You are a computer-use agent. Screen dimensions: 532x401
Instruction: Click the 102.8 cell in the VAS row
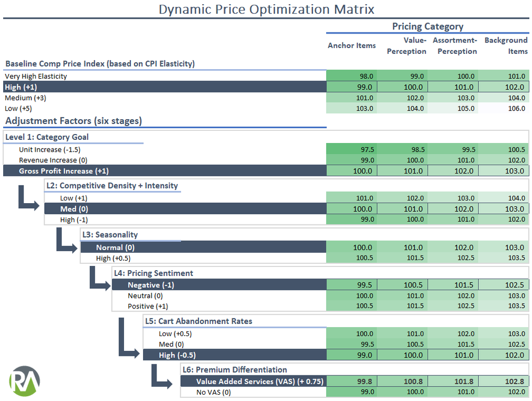[503, 382]
